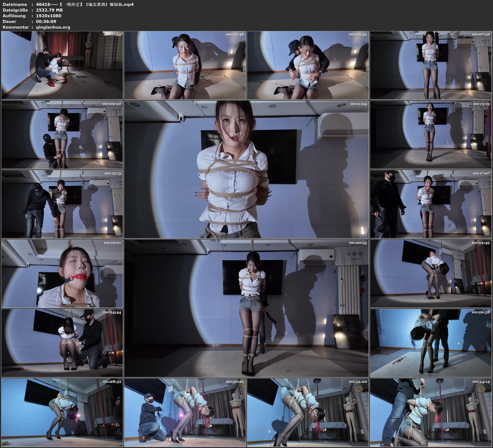This screenshot has height=448, width=493.
Task: Click the frame marked 00:07:36
Action: click(431, 65)
